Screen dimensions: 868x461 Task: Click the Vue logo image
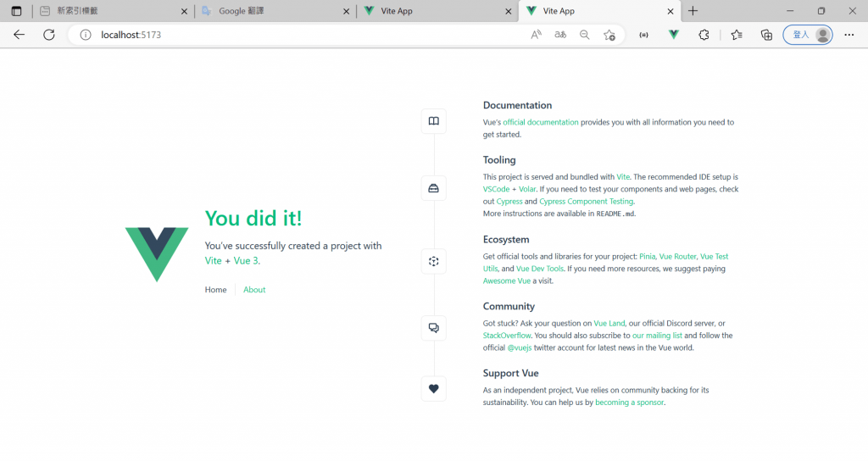pyautogui.click(x=157, y=254)
